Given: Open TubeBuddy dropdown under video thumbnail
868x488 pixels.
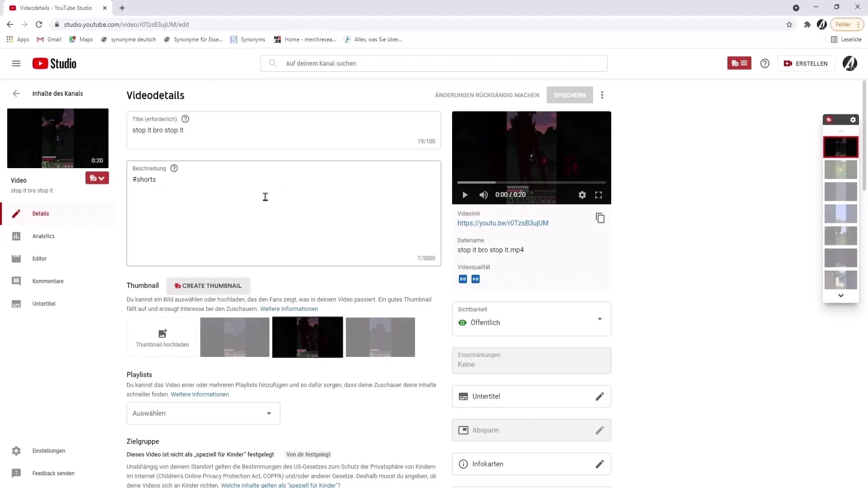Looking at the screenshot, I should (x=97, y=178).
